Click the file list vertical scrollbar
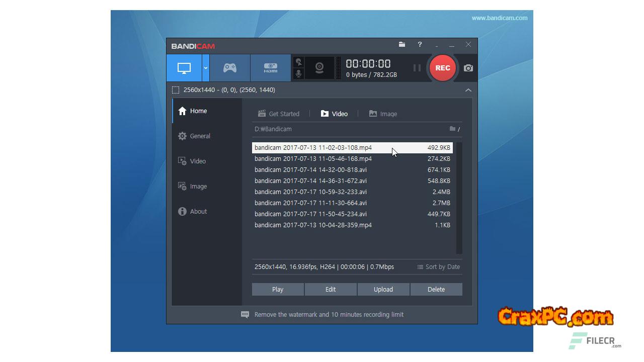This screenshot has height=362, width=644. coord(459,198)
